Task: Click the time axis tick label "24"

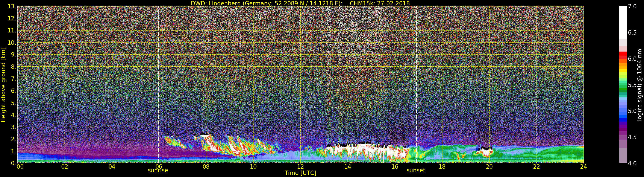Action: tap(583, 166)
